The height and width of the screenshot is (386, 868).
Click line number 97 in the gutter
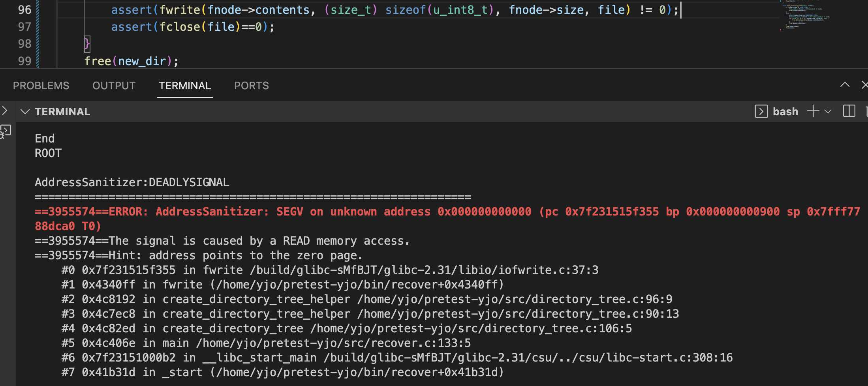tap(24, 27)
